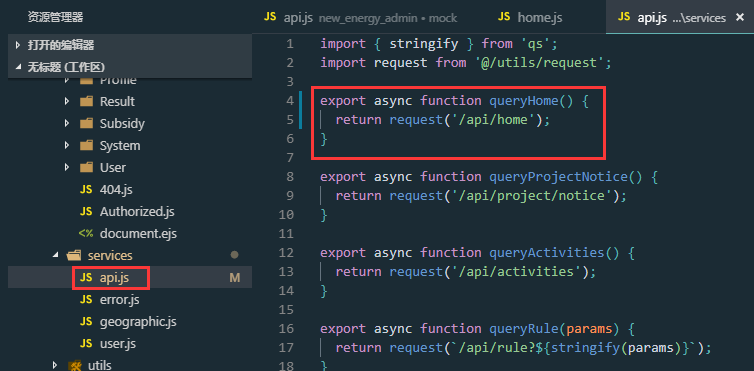754x371 pixels.
Task: Click the User folder icon
Action: pyautogui.click(x=86, y=168)
